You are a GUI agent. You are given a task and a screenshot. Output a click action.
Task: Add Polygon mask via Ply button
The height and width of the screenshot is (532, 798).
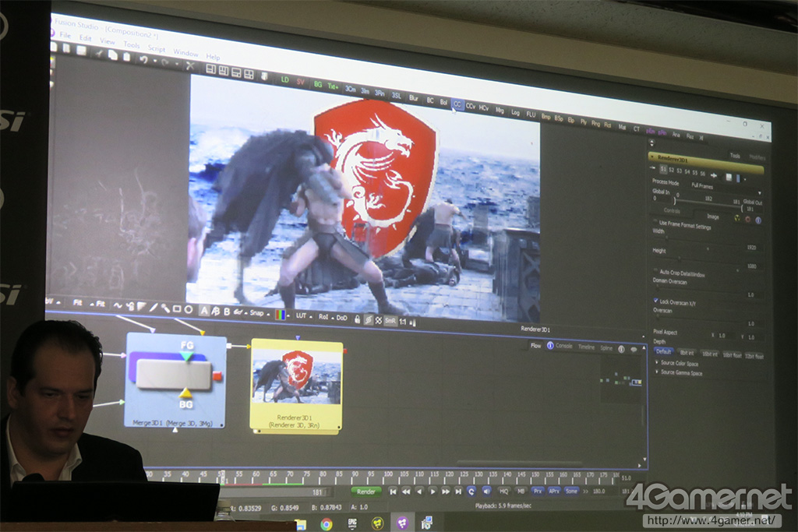click(583, 122)
